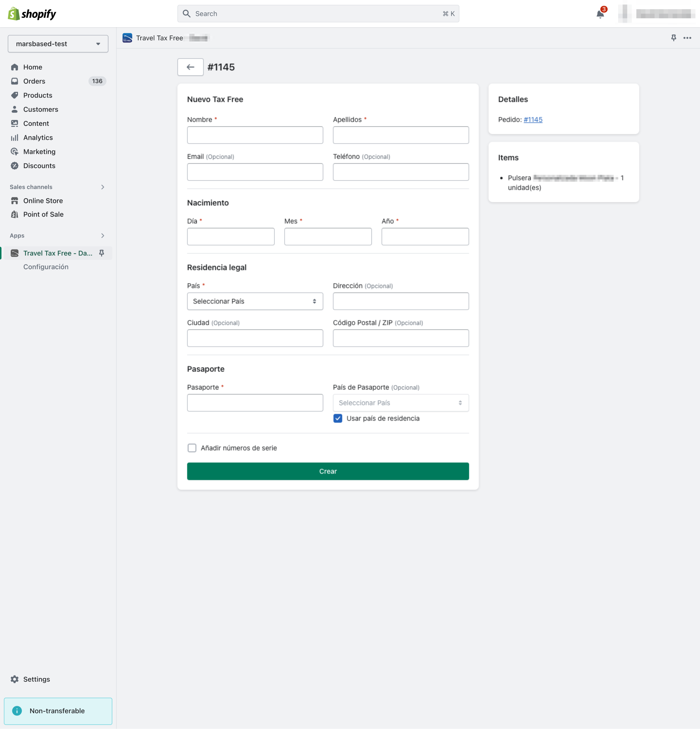Open the País residence country dropdown
The image size is (700, 729).
click(255, 301)
